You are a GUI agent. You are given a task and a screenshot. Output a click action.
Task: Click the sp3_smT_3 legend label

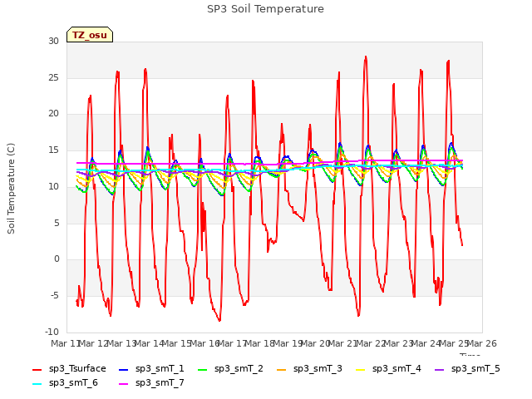tap(318, 368)
